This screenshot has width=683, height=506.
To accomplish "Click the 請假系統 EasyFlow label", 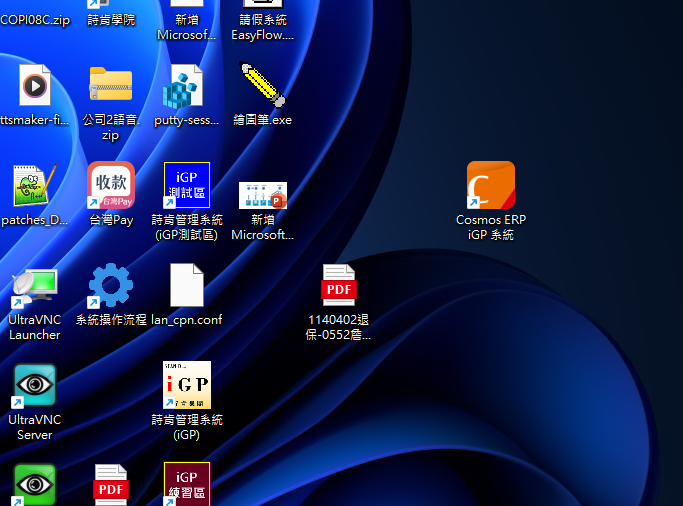I will tap(262, 27).
